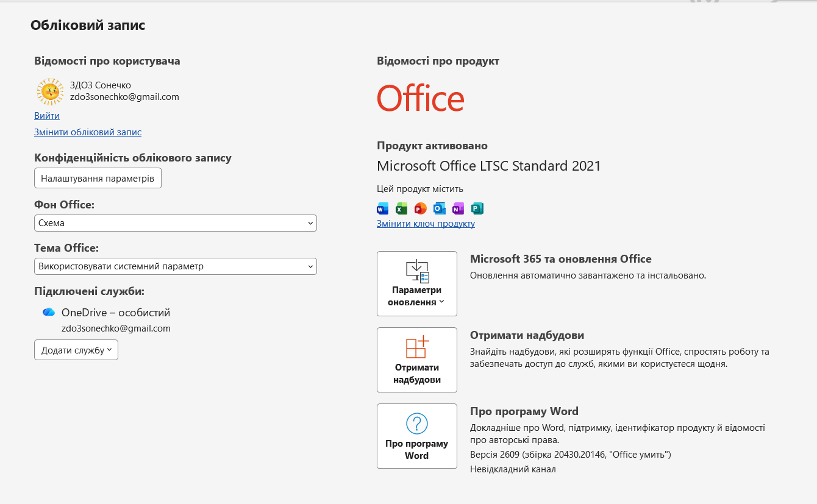Click the Налаштування параметрів button
Image resolution: width=817 pixels, height=504 pixels.
click(98, 178)
